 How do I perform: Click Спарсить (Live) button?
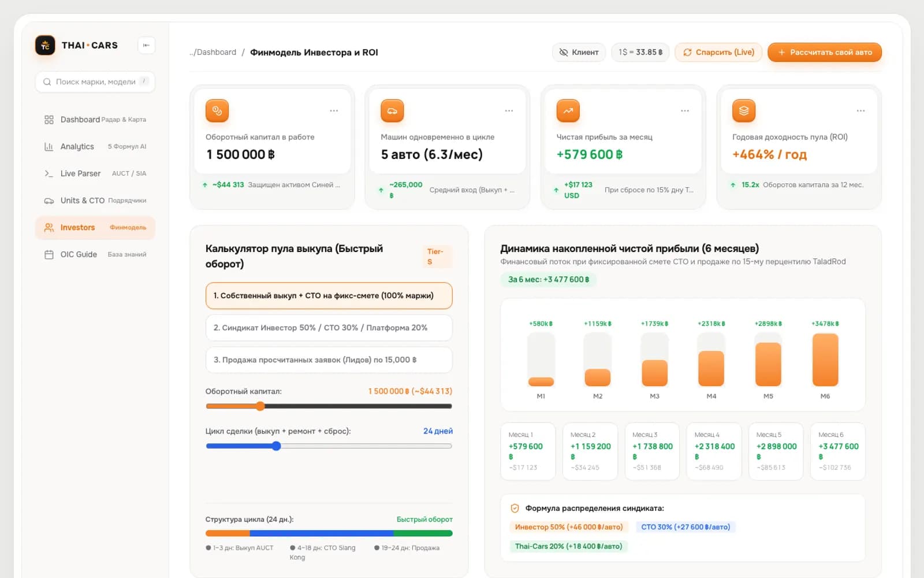pos(718,52)
